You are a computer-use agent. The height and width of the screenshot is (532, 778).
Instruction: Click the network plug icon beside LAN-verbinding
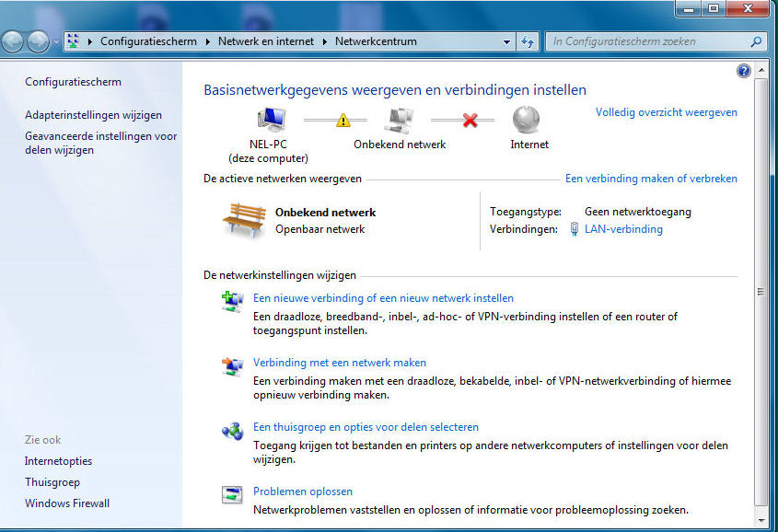coord(575,229)
